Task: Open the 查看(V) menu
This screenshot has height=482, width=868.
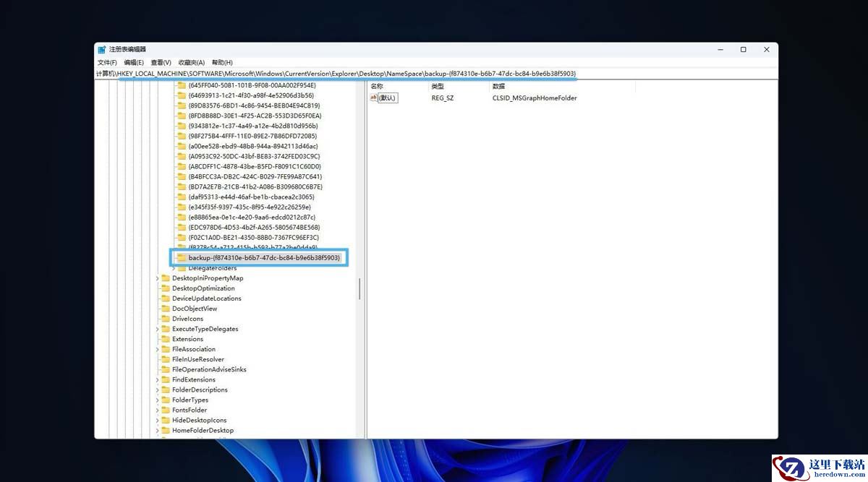Action: pos(161,63)
